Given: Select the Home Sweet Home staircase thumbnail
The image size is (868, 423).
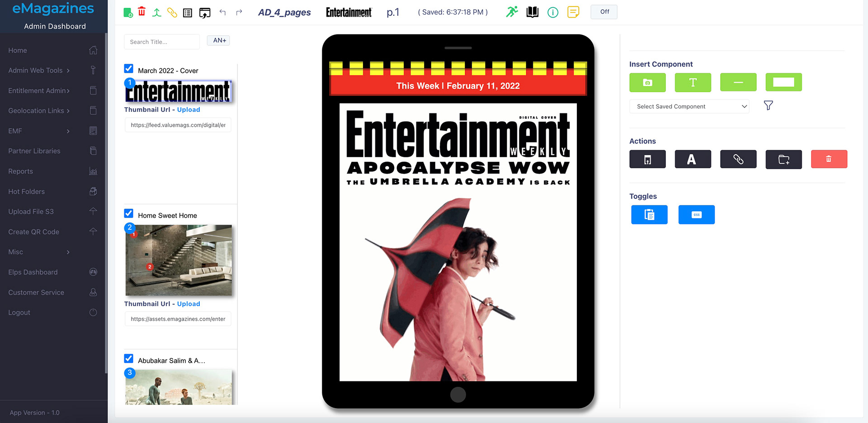Looking at the screenshot, I should pyautogui.click(x=179, y=260).
